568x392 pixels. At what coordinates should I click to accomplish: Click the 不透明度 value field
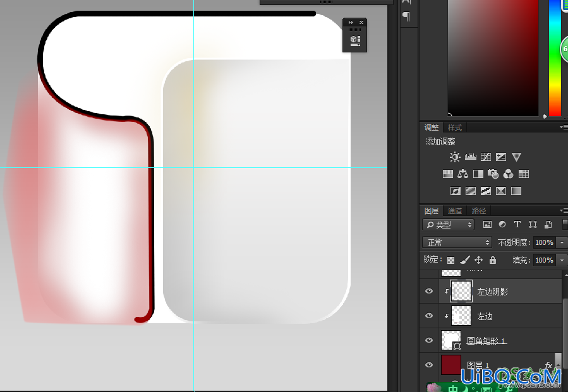click(x=545, y=242)
